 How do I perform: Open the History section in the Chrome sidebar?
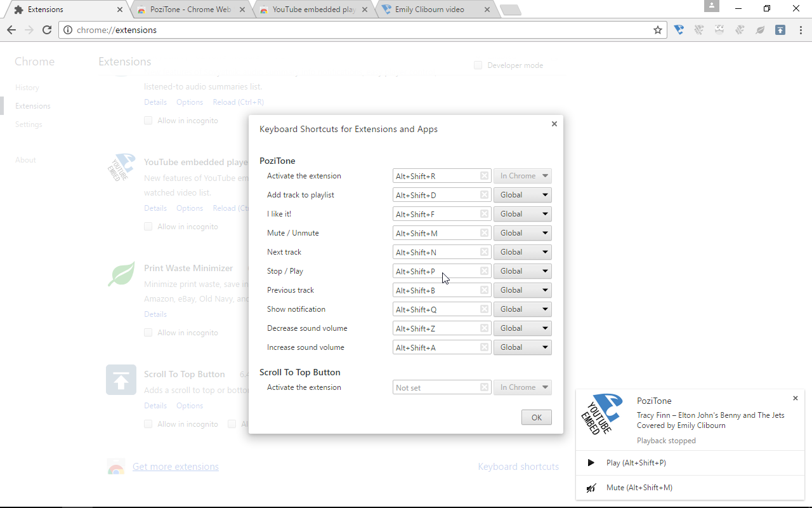pyautogui.click(x=27, y=88)
